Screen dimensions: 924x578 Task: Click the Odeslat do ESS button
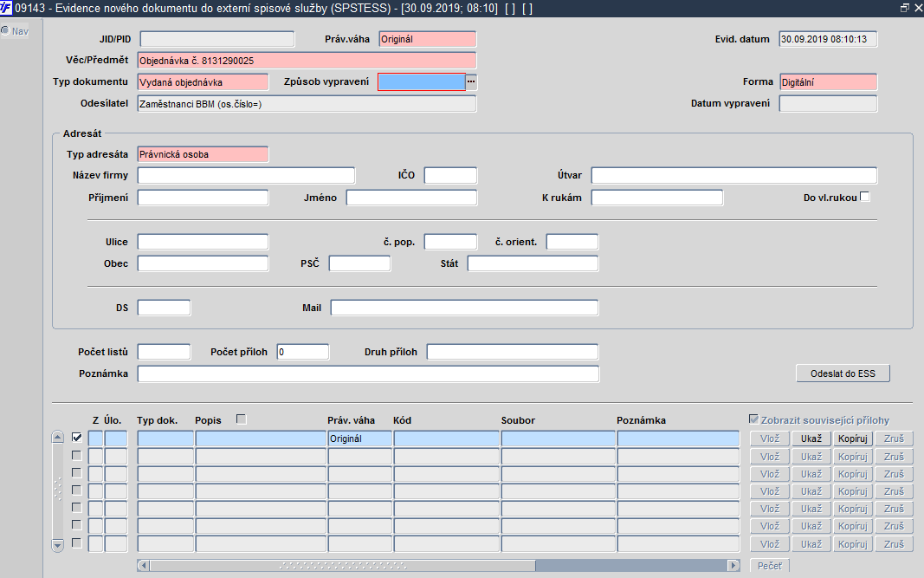(x=843, y=373)
